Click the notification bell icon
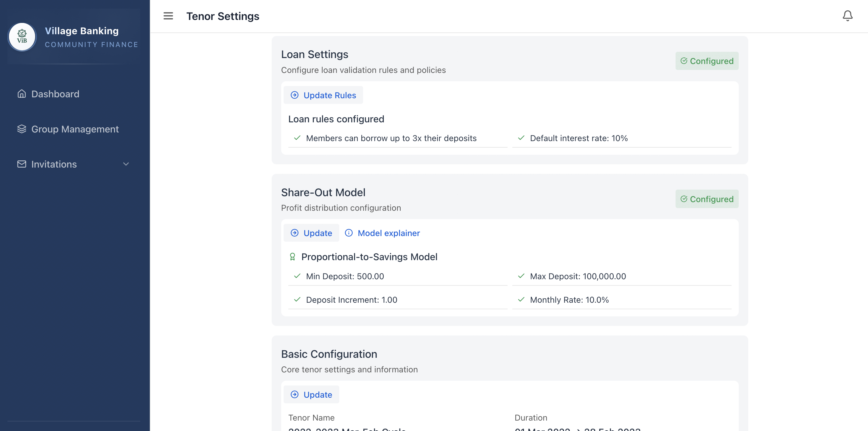This screenshot has height=431, width=868. click(847, 15)
